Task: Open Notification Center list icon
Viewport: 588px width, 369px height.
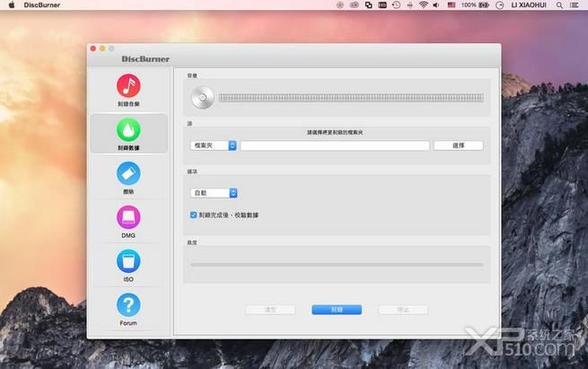Action: [x=575, y=4]
